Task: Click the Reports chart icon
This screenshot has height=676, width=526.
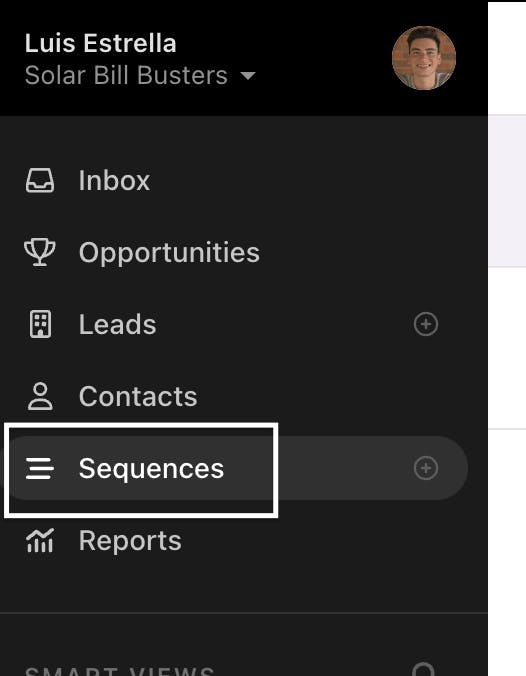Action: pos(40,540)
